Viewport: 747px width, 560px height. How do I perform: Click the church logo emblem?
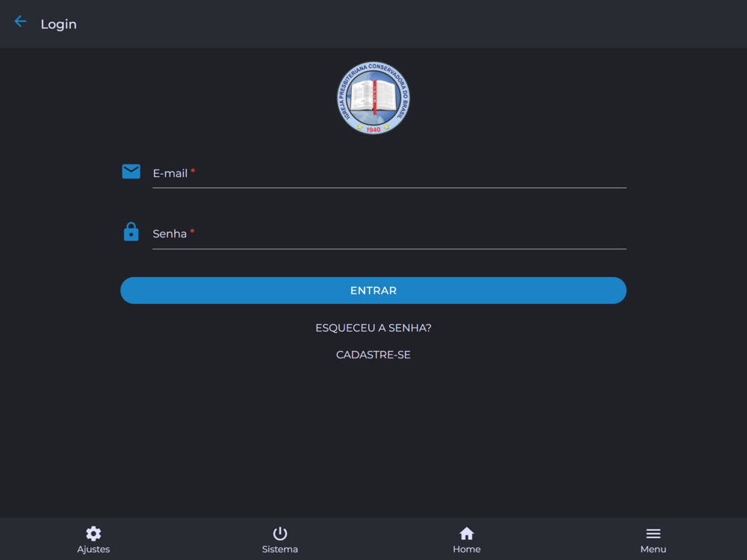coord(373,98)
